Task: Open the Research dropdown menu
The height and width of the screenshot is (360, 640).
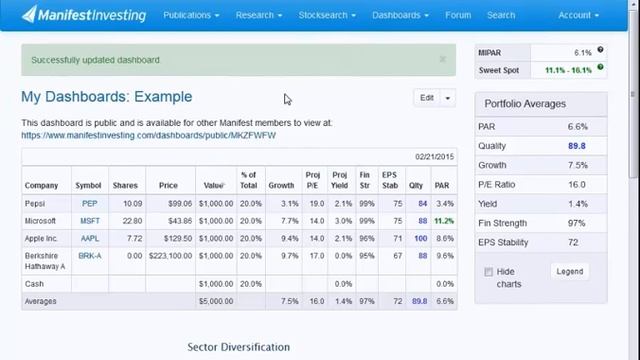Action: [259, 15]
